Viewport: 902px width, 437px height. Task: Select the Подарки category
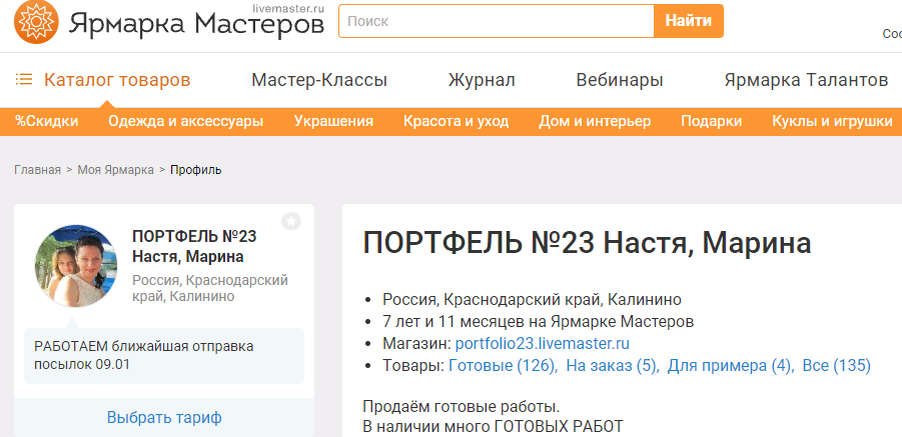click(x=712, y=121)
